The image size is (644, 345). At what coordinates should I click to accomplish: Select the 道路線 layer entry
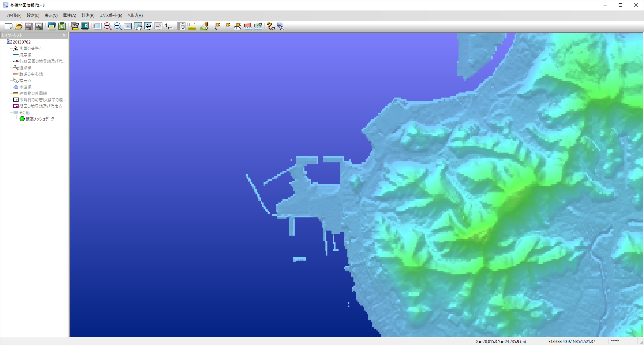click(25, 68)
